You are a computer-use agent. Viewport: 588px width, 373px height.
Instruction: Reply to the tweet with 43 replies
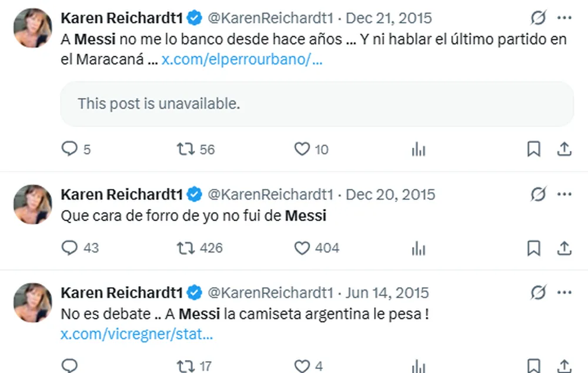point(69,248)
